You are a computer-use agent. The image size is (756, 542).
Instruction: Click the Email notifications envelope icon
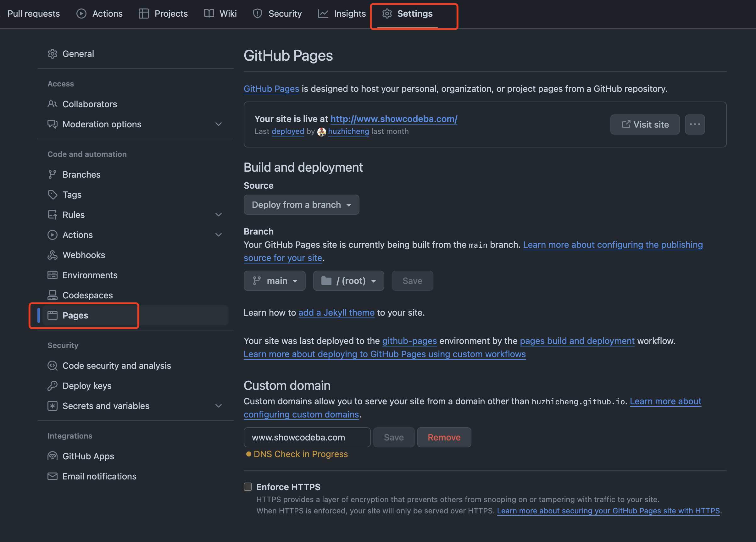click(x=52, y=476)
